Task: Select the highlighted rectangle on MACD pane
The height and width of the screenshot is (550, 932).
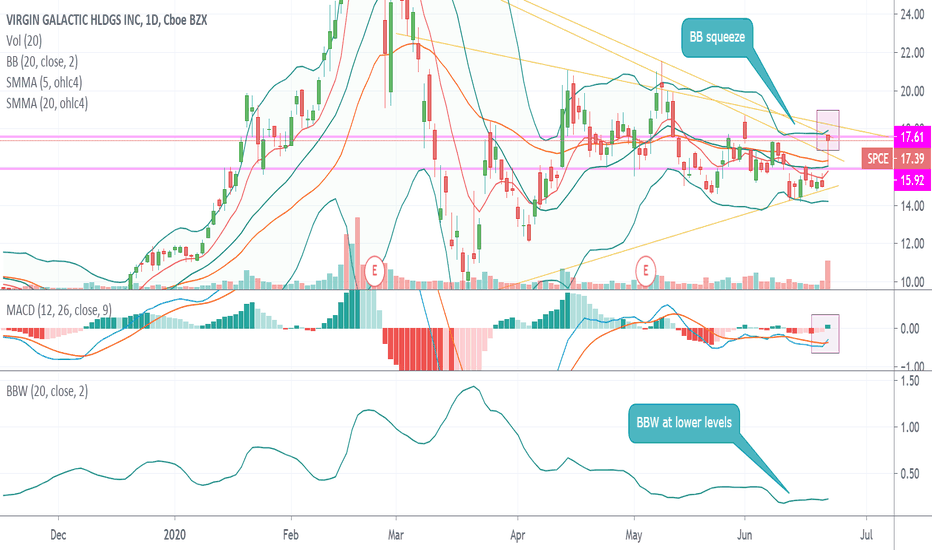Action: click(x=825, y=334)
